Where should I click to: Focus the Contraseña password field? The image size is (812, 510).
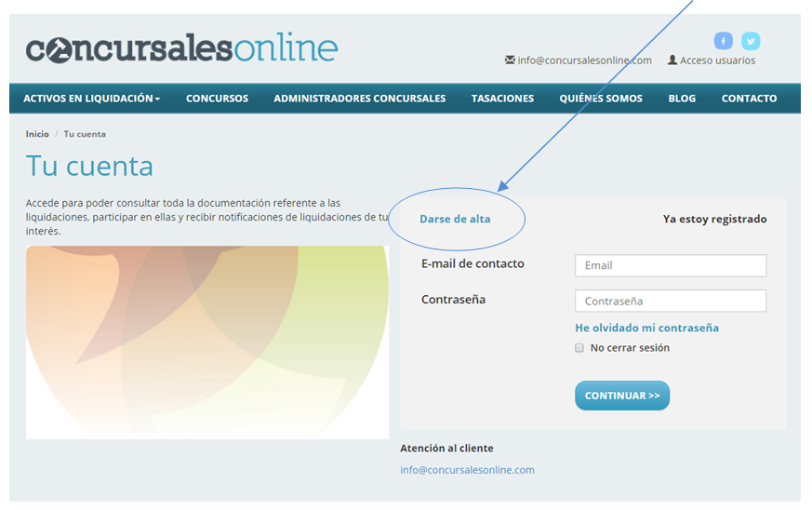(x=671, y=301)
